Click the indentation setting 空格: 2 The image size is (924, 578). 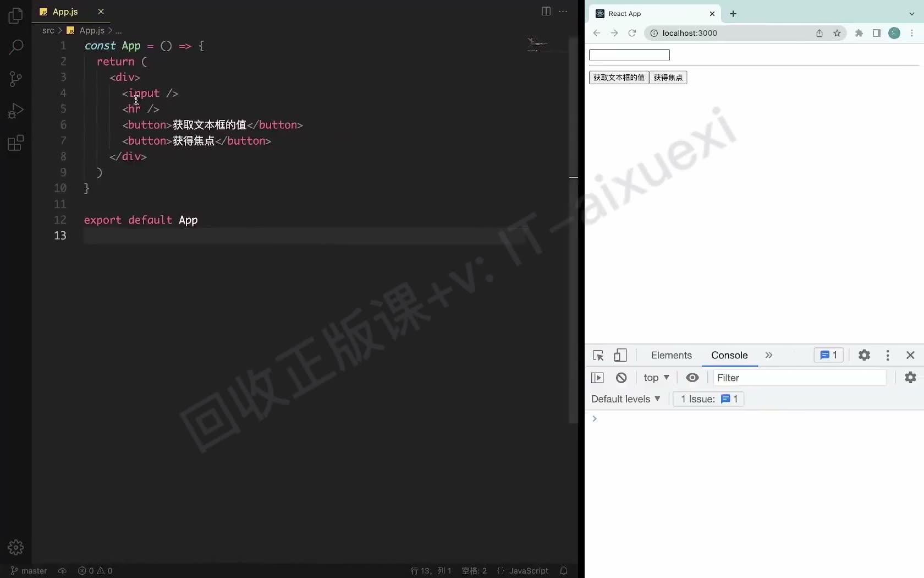tap(474, 571)
